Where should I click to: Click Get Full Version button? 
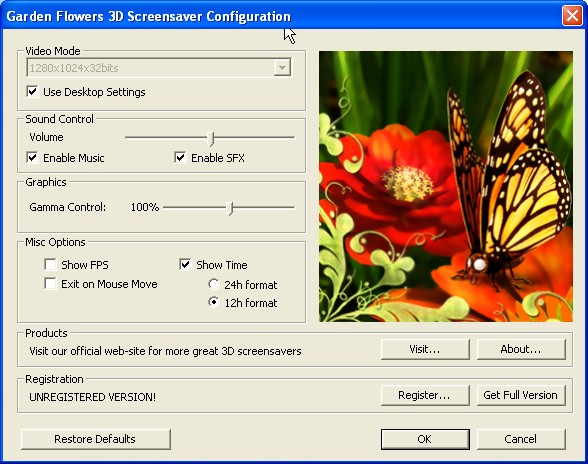click(521, 395)
